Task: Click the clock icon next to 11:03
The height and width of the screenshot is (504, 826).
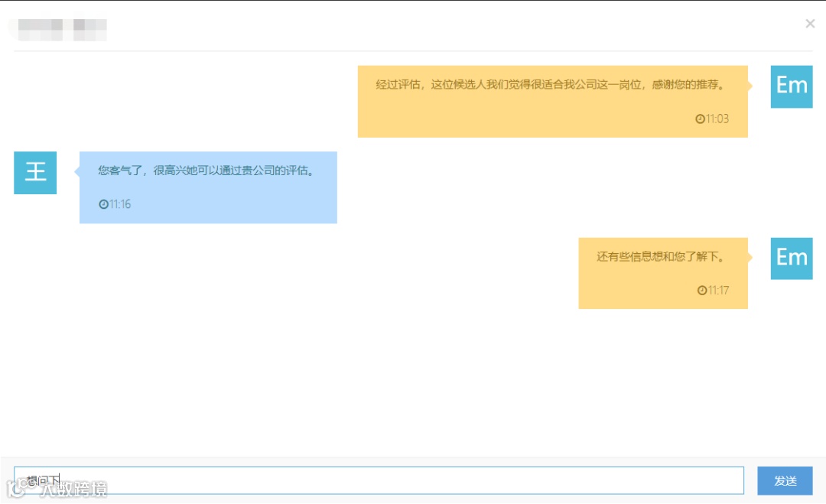Action: coord(700,119)
